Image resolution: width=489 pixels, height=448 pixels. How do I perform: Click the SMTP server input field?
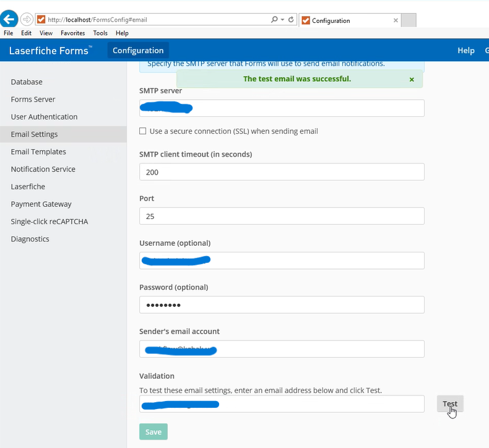click(x=282, y=108)
